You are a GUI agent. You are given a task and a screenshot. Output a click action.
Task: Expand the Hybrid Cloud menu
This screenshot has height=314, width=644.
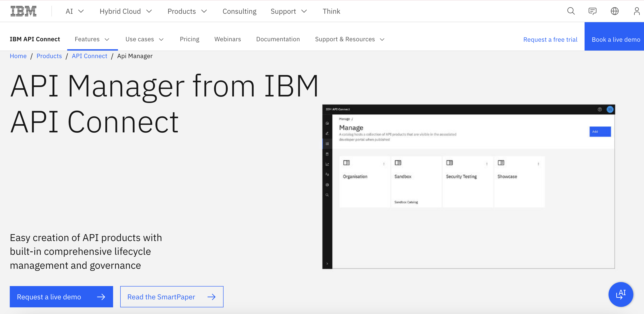point(126,11)
